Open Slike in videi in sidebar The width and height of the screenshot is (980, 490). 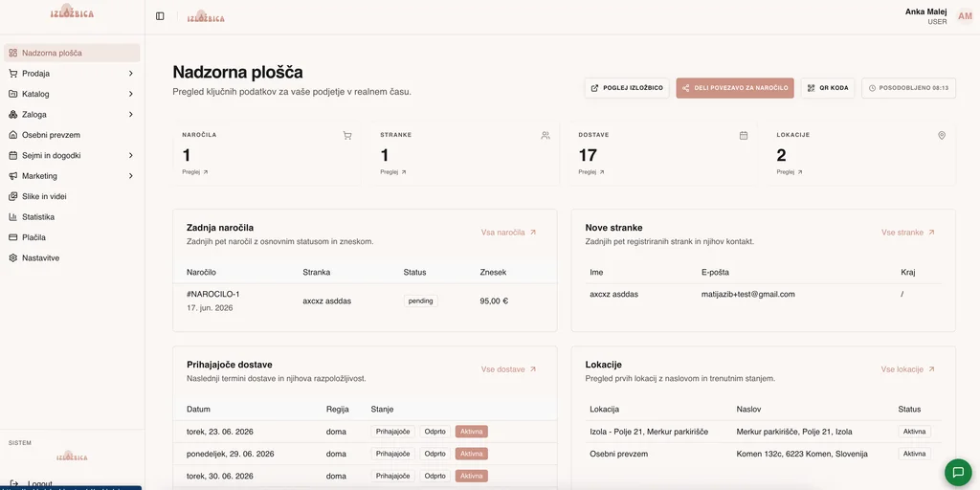tap(72, 196)
